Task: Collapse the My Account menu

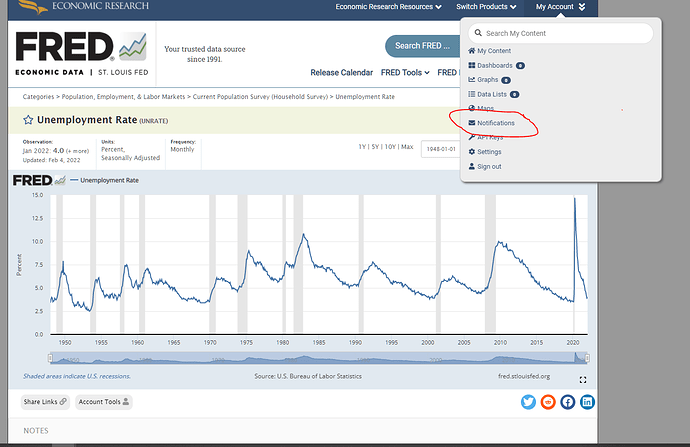Action: [x=567, y=7]
